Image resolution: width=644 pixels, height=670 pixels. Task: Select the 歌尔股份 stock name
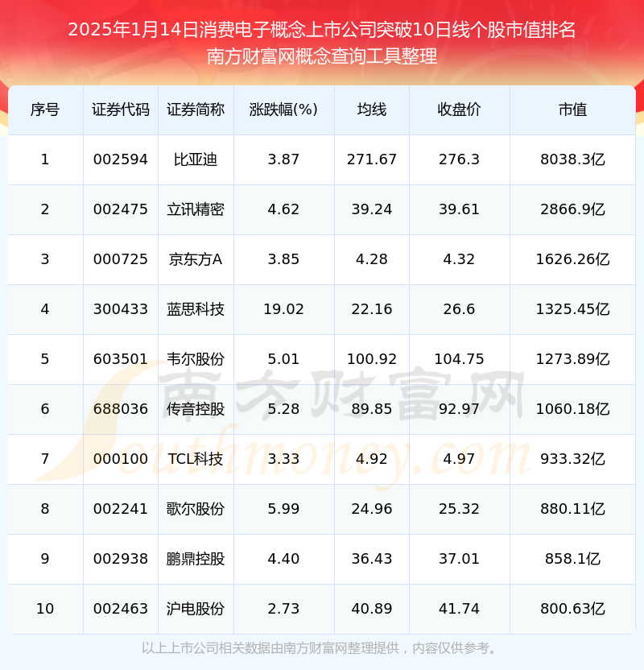click(x=196, y=509)
